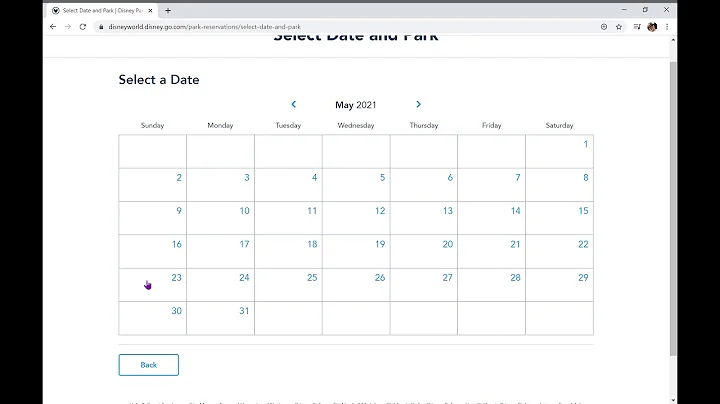
Task: Minimize the browser window
Action: click(624, 10)
